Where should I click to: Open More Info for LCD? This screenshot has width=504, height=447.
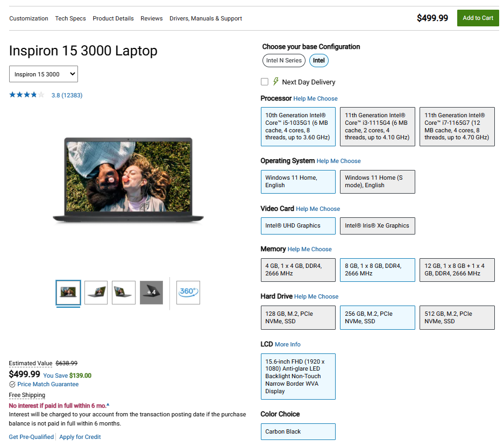point(287,344)
